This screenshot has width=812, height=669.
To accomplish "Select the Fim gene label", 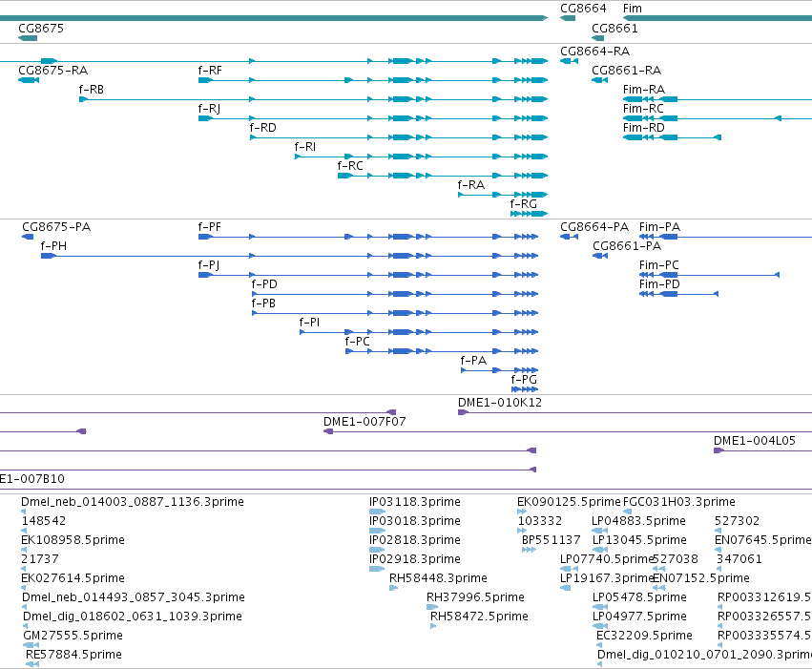I will [x=633, y=9].
